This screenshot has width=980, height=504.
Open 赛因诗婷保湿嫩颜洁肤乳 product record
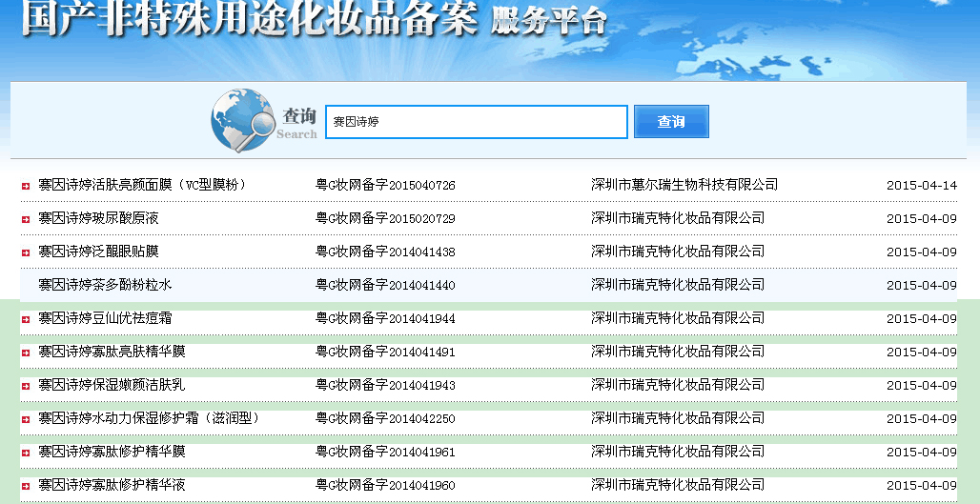coord(112,385)
